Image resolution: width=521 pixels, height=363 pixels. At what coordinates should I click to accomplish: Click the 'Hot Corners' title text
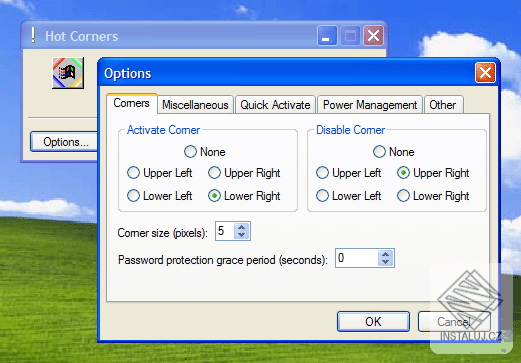pos(81,36)
